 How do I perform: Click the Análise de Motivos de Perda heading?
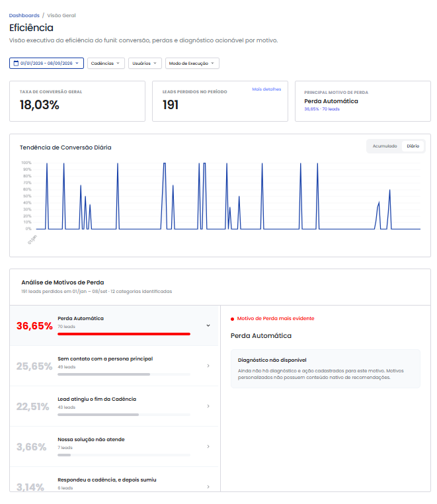[63, 282]
